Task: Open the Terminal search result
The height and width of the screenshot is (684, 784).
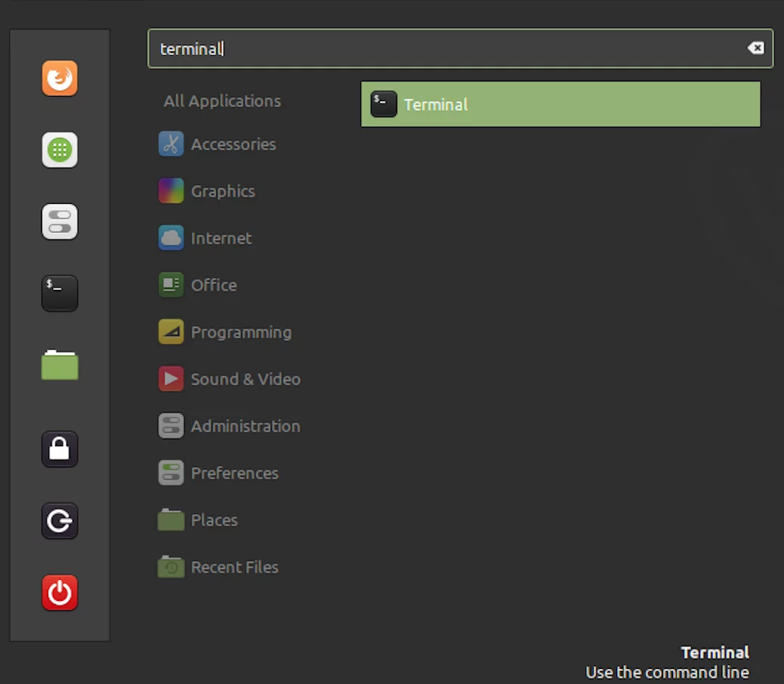Action: click(x=560, y=104)
